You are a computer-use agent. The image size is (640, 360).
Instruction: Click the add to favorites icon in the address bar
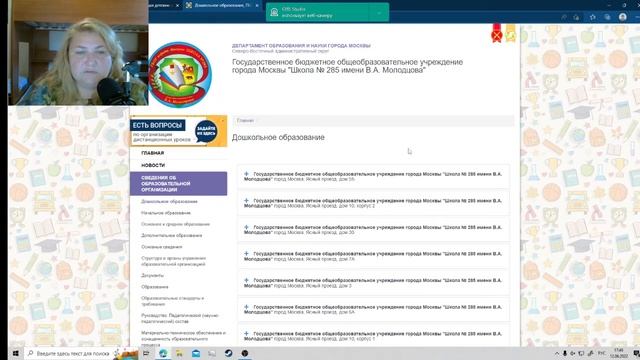[x=576, y=17]
